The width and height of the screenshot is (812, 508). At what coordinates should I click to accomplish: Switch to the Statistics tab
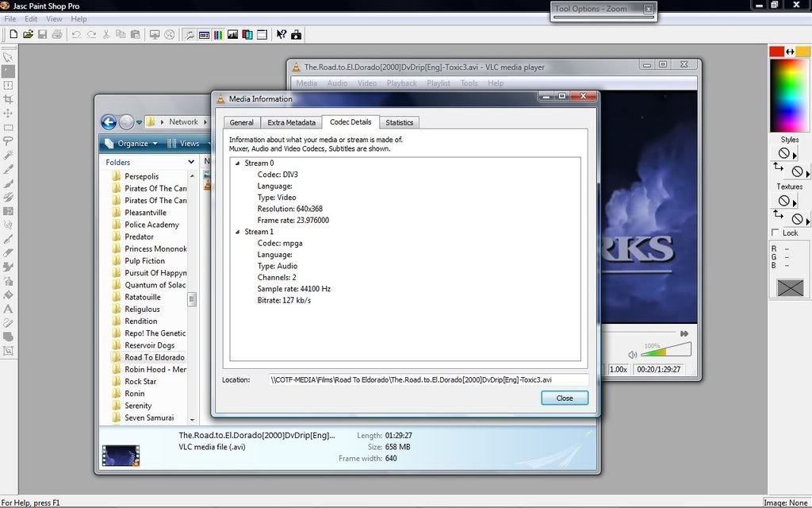click(400, 122)
